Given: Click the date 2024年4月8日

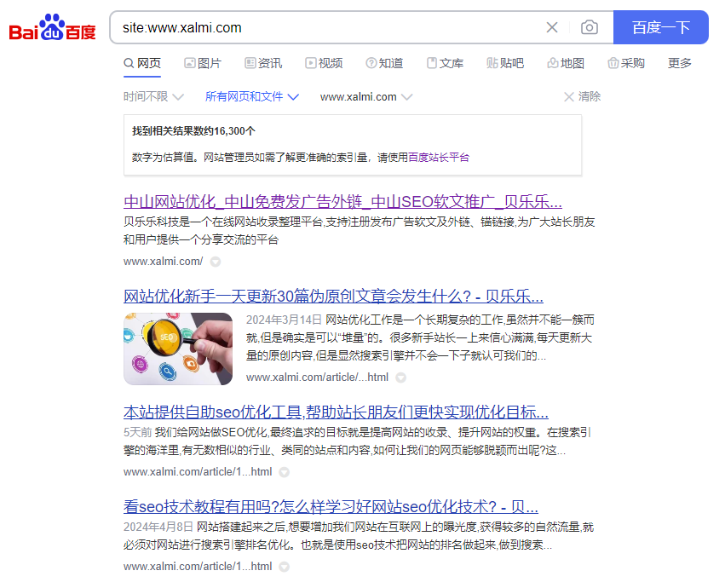Looking at the screenshot, I should coord(158,527).
